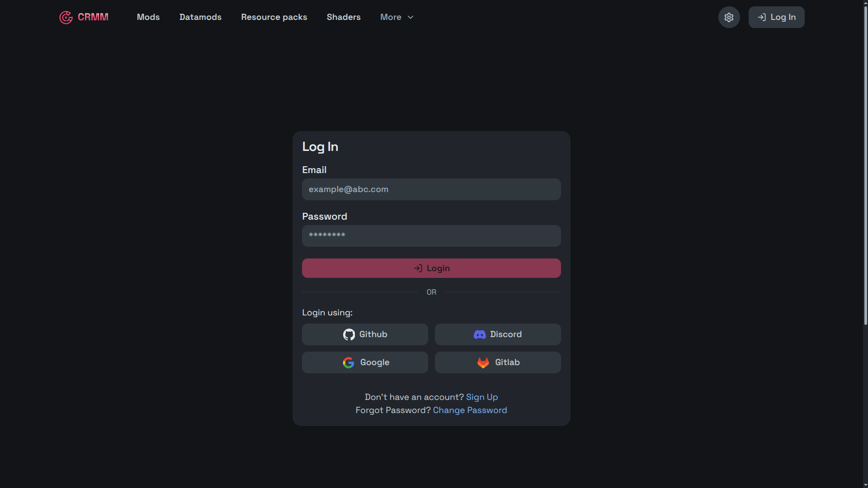868x488 pixels.
Task: Navigate to Shaders section
Action: [344, 17]
